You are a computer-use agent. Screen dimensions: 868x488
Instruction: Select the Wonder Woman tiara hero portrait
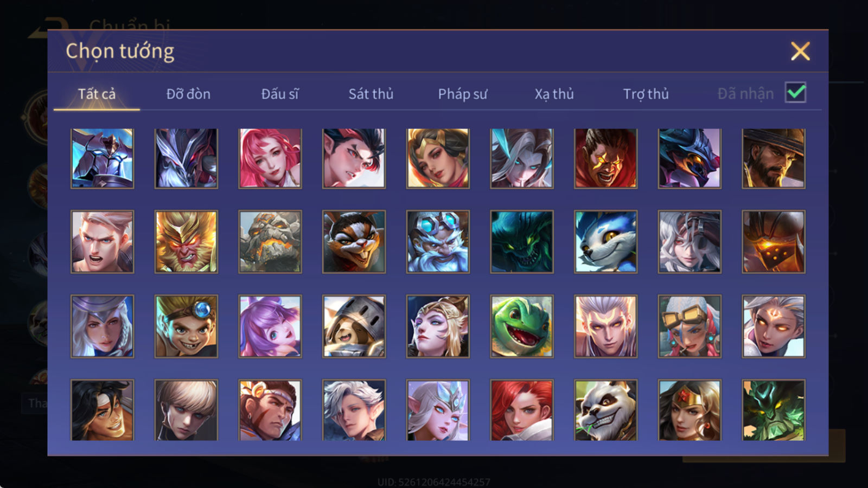690,410
